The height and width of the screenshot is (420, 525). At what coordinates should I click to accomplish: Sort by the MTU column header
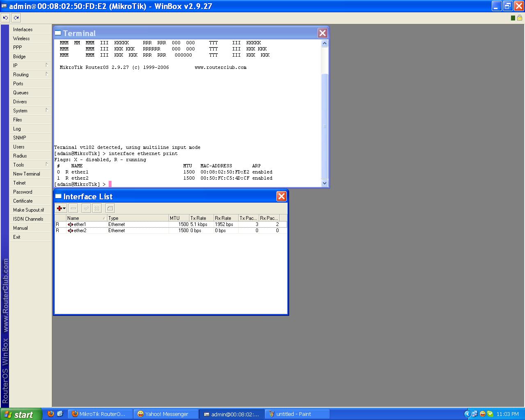pyautogui.click(x=179, y=218)
